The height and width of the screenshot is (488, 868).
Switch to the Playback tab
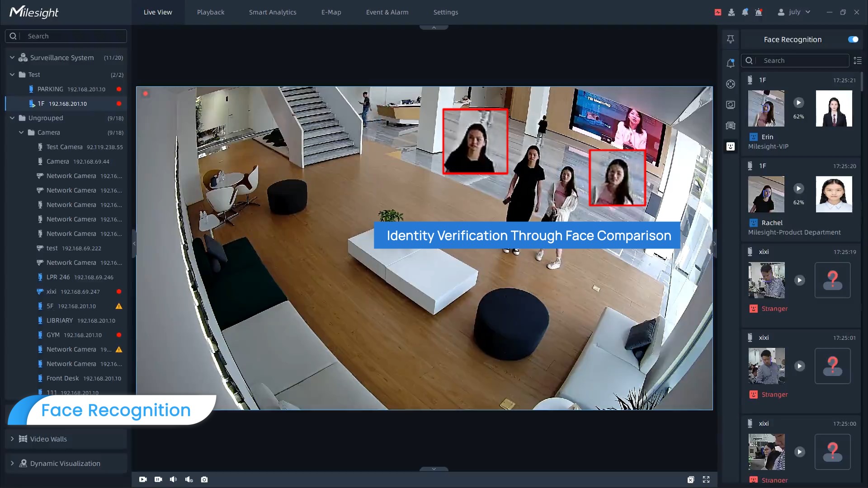click(x=210, y=12)
